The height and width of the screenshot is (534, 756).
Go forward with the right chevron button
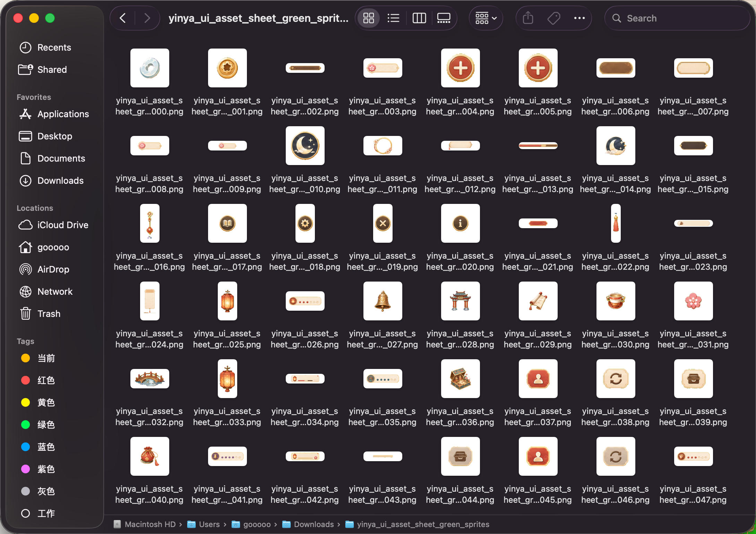[147, 18]
